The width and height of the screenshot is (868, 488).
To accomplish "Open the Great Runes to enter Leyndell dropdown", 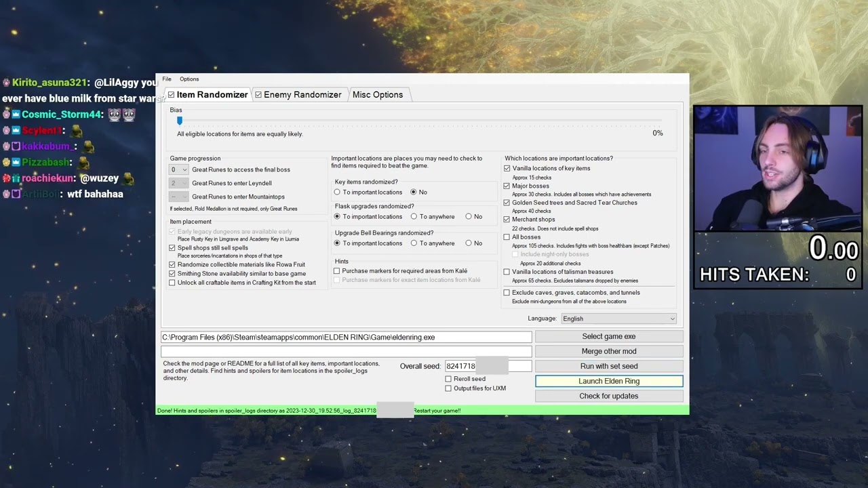I will (178, 183).
